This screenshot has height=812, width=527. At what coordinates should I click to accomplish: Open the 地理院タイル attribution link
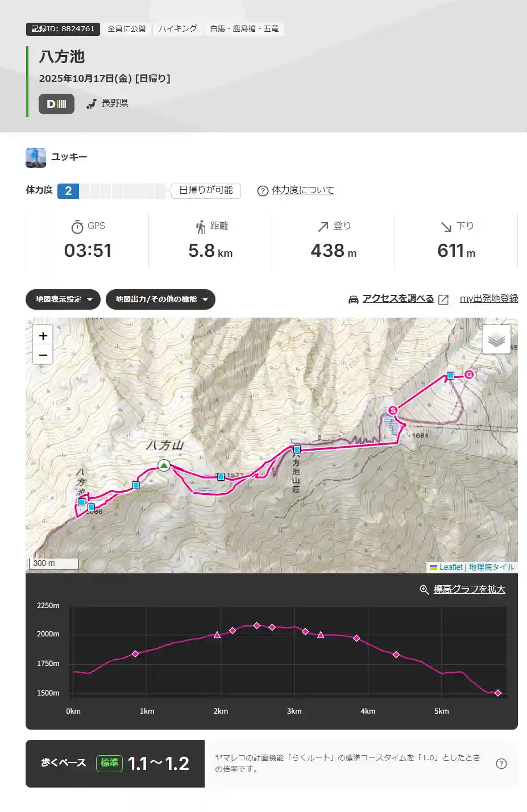pos(491,567)
